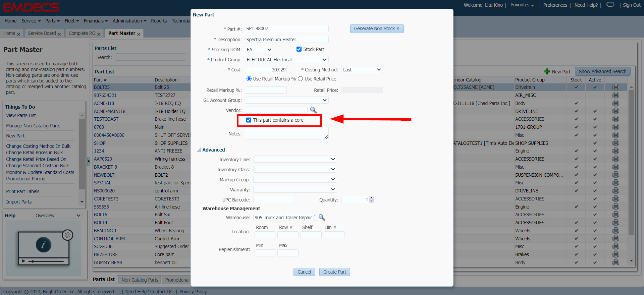Click the Sign Out link
Screen dimensions: 644x295
click(x=632, y=5)
